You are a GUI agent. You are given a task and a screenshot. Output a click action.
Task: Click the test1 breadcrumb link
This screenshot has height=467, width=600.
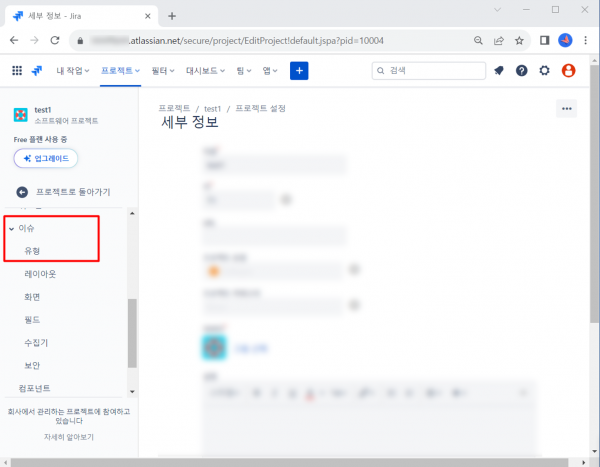click(x=212, y=106)
